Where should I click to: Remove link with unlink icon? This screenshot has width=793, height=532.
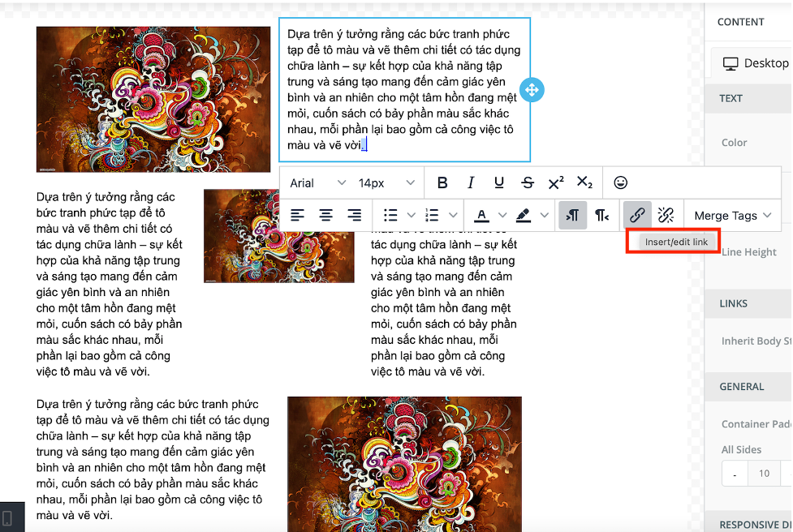point(666,216)
